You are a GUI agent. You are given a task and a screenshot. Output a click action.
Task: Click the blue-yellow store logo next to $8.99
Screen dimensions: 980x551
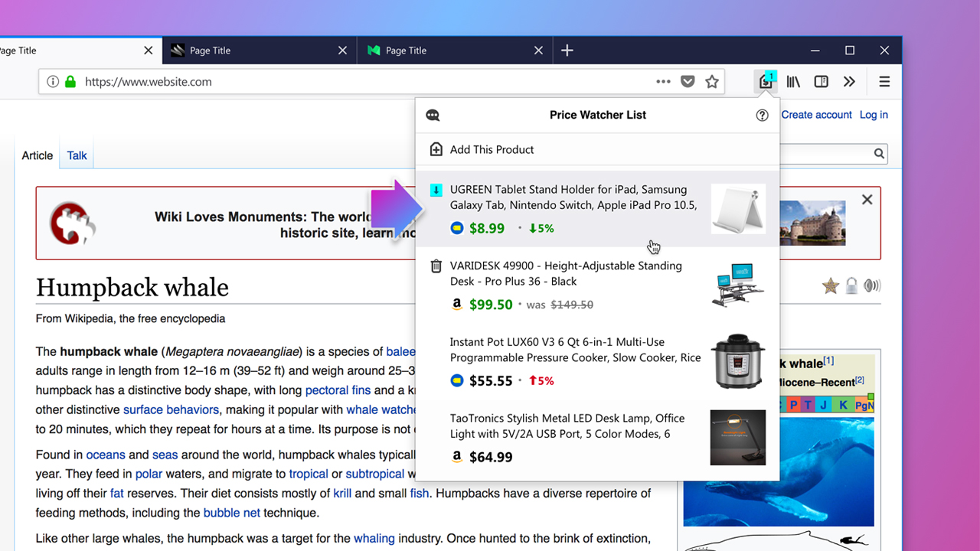(457, 228)
